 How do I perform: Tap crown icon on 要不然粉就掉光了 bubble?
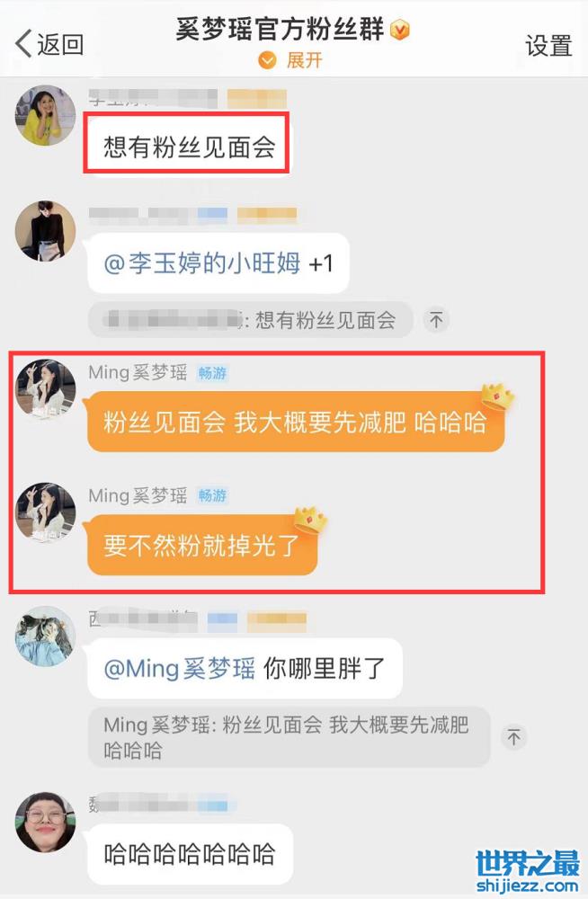pyautogui.click(x=310, y=520)
